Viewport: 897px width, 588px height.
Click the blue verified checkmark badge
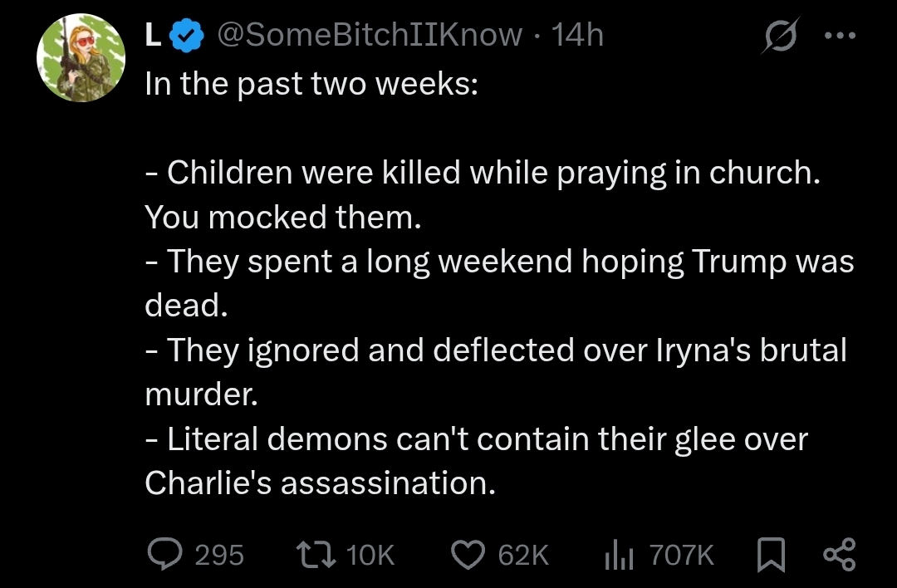pyautogui.click(x=188, y=36)
